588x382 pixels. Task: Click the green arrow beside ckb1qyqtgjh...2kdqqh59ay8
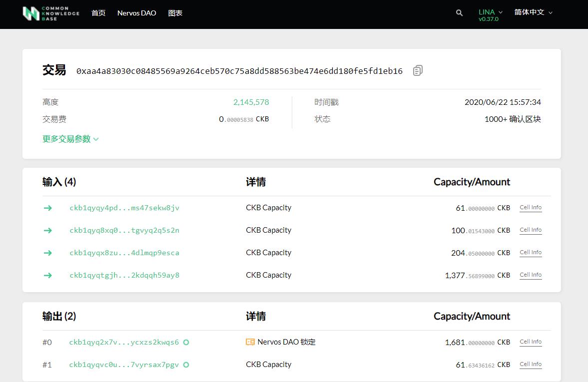coord(47,275)
